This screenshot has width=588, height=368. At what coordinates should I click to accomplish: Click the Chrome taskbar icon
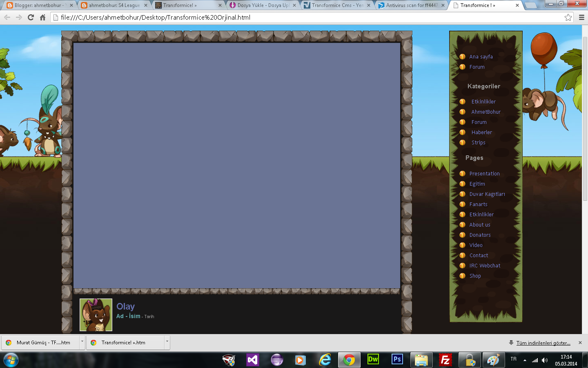349,360
